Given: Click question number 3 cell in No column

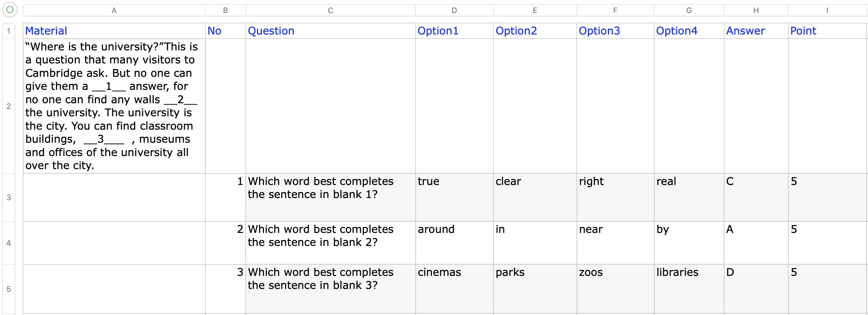Looking at the screenshot, I should coord(225,289).
